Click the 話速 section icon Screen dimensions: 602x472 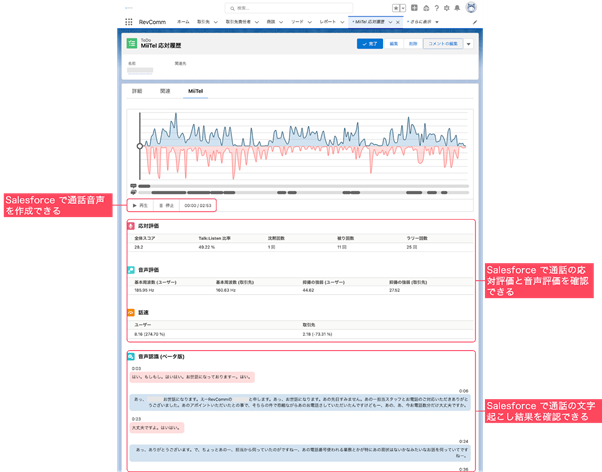[x=131, y=313]
